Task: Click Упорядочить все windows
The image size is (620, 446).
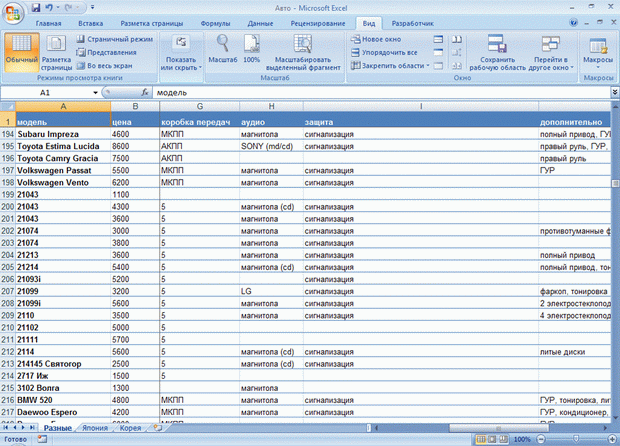Action: click(x=384, y=52)
